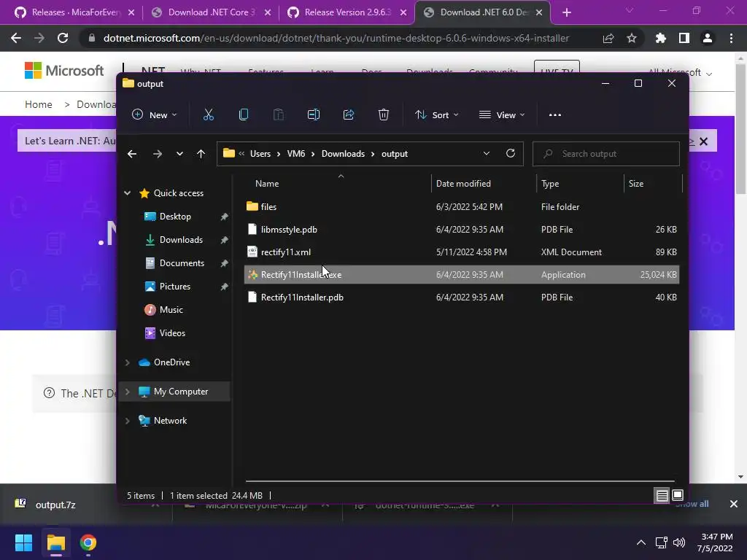Go forward in File Explorer
Screen dimensions: 747x560
[158, 154]
